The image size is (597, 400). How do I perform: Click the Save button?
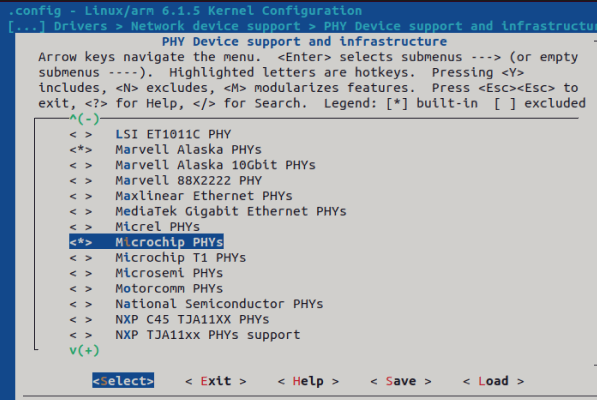401,381
